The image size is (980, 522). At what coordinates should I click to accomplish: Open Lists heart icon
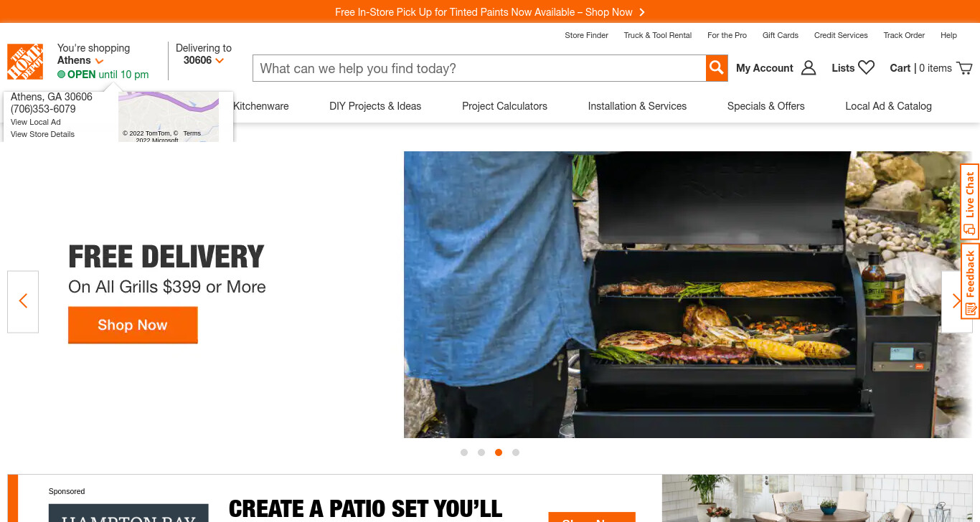tap(867, 67)
